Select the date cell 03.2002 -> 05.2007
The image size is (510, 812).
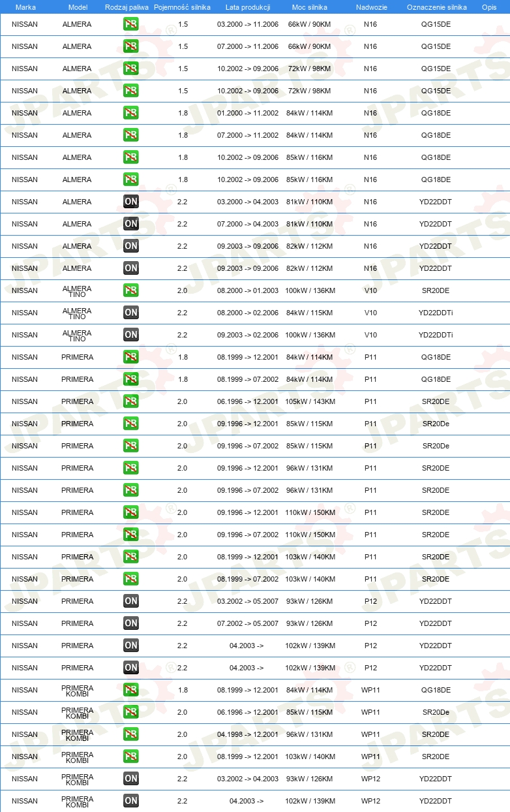(248, 601)
